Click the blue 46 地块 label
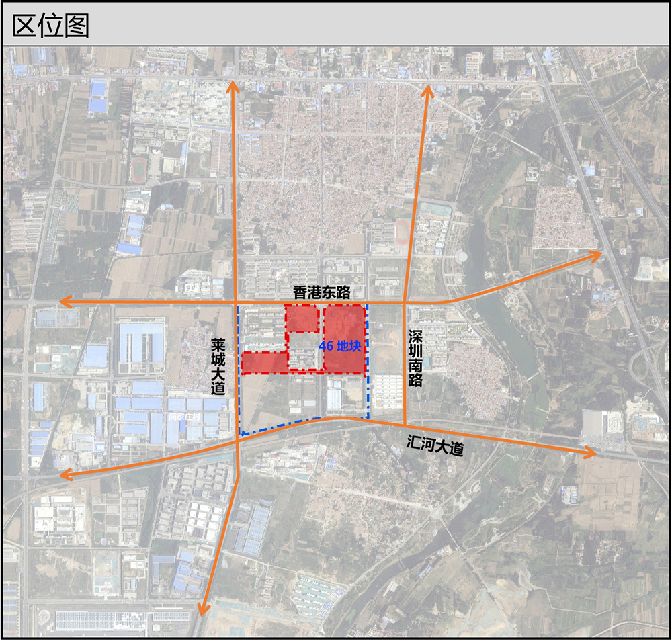Screen dimensions: 672x641 point(340,347)
